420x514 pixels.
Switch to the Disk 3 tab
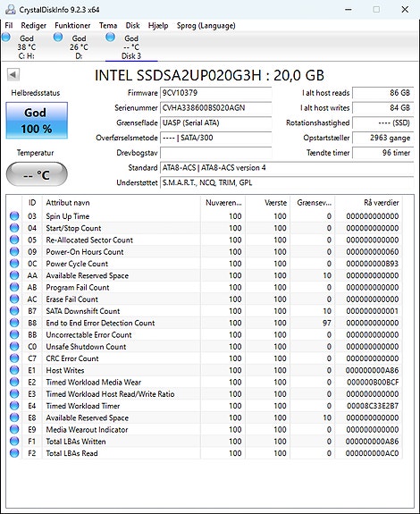(131, 46)
